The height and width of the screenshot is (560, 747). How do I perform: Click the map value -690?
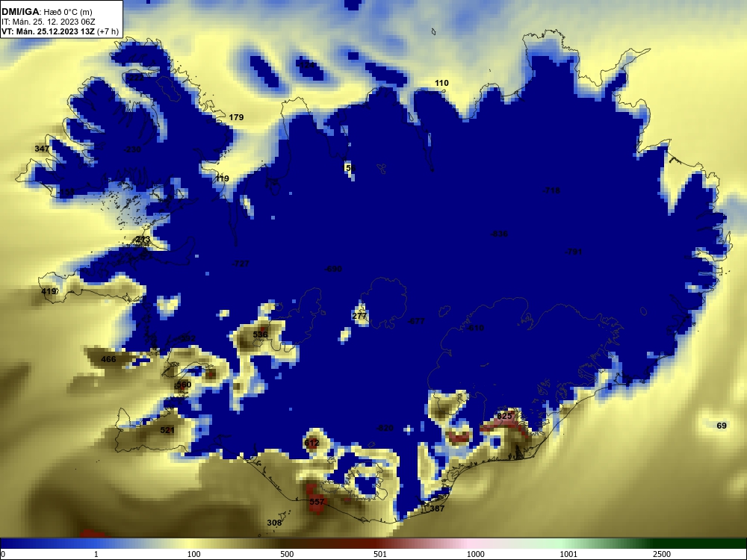click(333, 269)
